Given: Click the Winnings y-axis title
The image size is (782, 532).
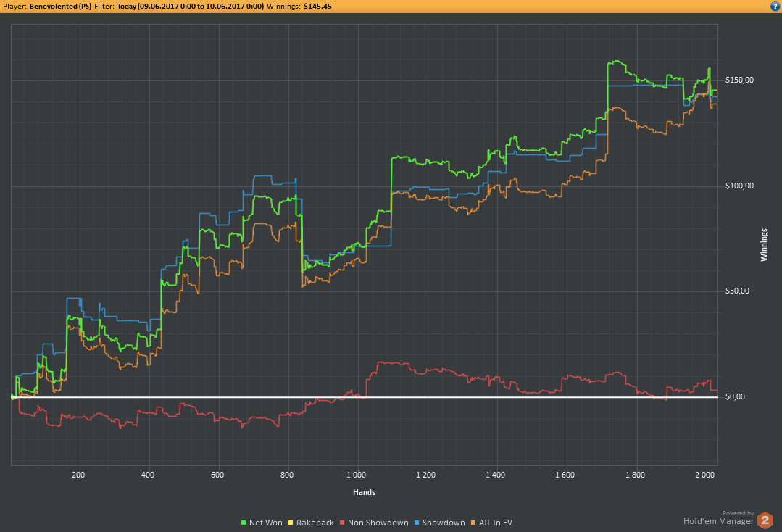Looking at the screenshot, I should coord(764,244).
